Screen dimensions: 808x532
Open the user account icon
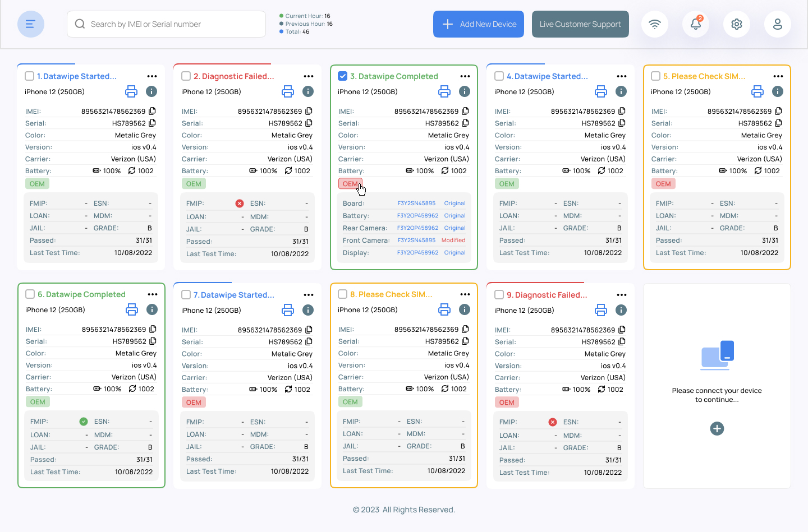777,24
